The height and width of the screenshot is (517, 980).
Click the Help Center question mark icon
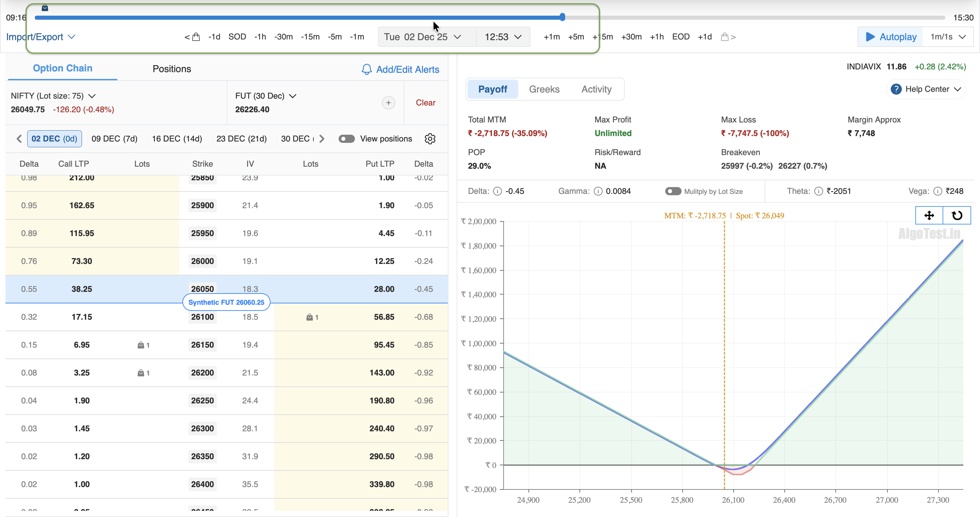click(x=896, y=89)
